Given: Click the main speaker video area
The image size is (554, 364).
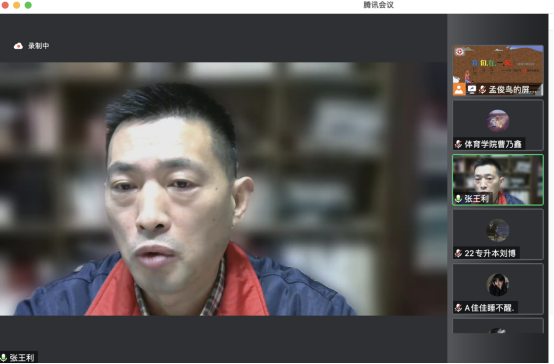Looking at the screenshot, I should pyautogui.click(x=223, y=189).
